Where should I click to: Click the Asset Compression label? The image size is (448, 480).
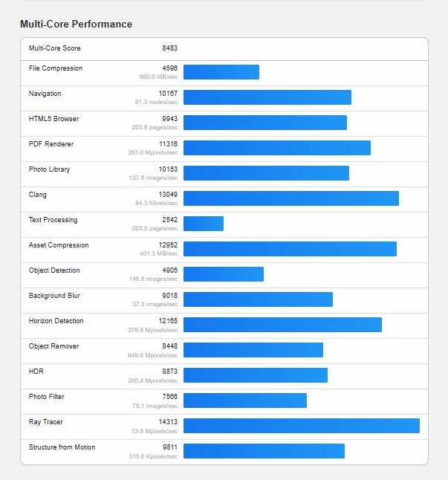[59, 245]
